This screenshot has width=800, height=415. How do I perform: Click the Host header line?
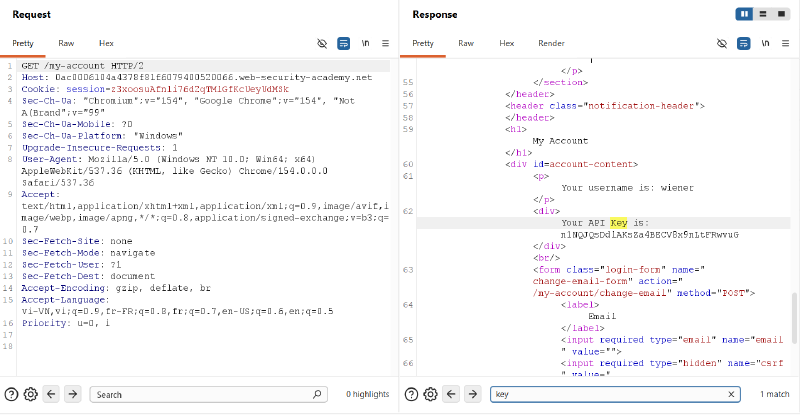pyautogui.click(x=197, y=78)
